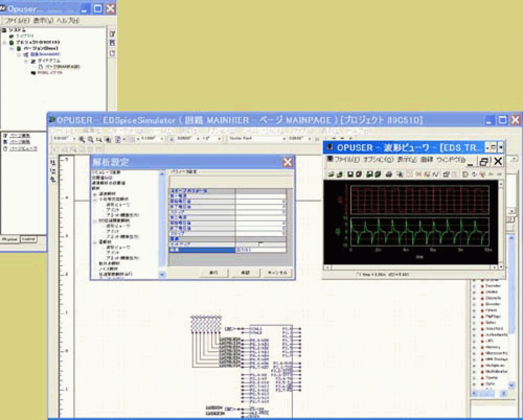
Task: Click the waveform viewer horizontal scrollbar right arrow
Action: point(495,267)
